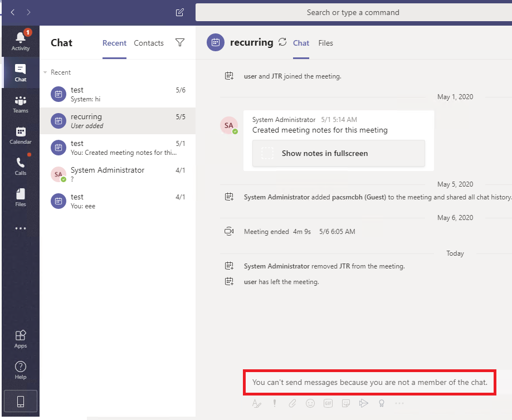The image size is (512, 420).
Task: Click the SA avatar in message thread
Action: click(228, 125)
